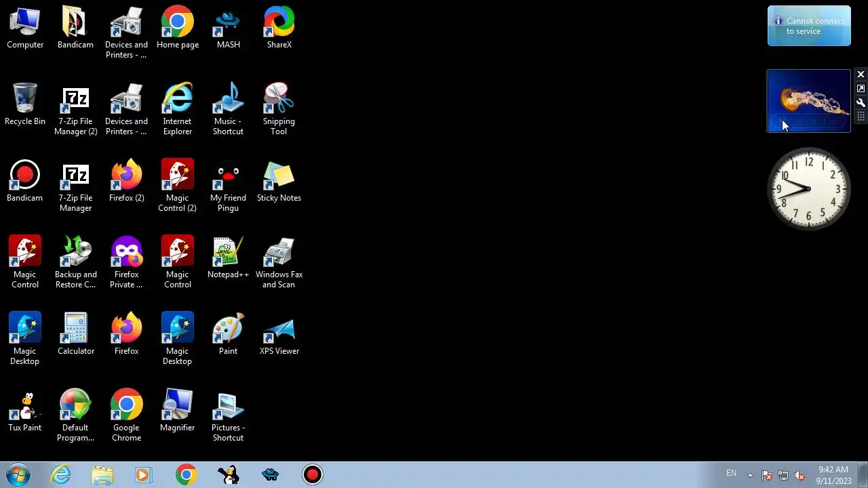The height and width of the screenshot is (488, 868).
Task: Open Paint from the desktop
Action: coord(228,335)
